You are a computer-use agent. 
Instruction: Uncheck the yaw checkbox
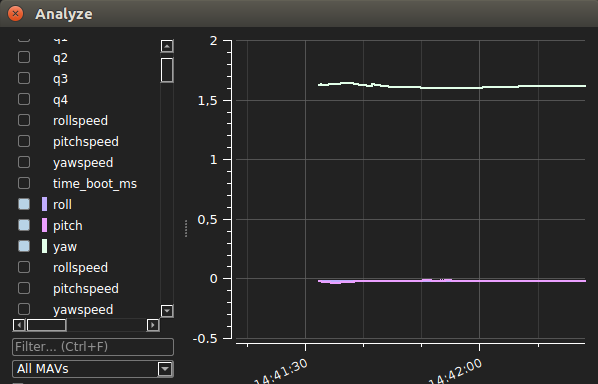[x=24, y=246]
